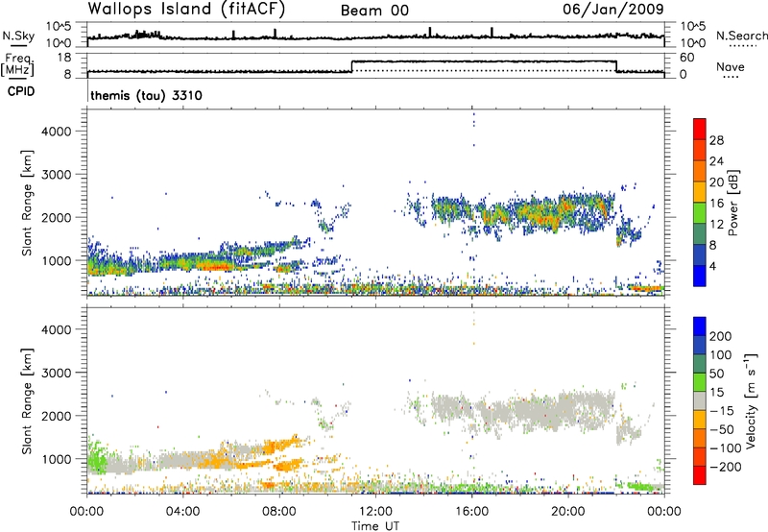This screenshot has height=532, width=768.
Task: Click the "Slant Range [km]" label of power panel
Action: click(27, 203)
